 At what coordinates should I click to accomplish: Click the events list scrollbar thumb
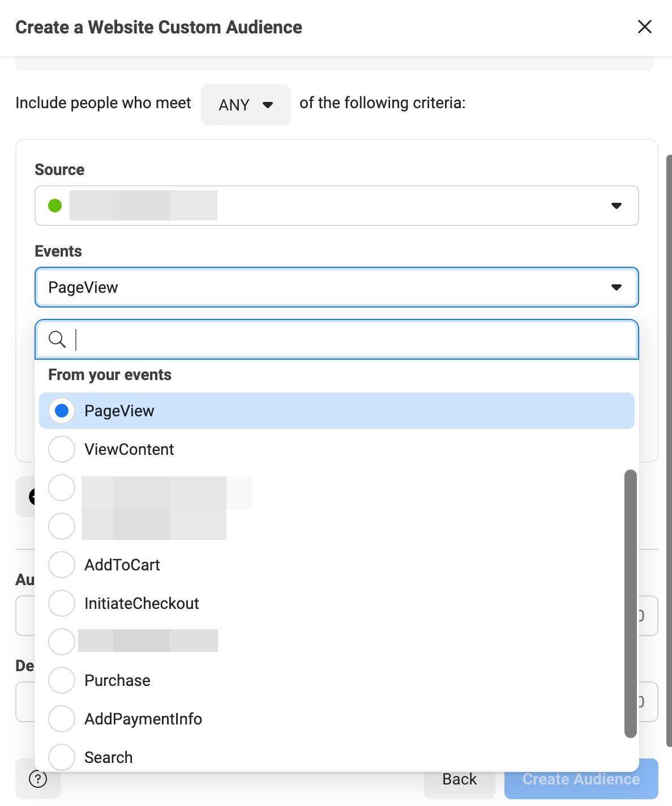click(630, 603)
